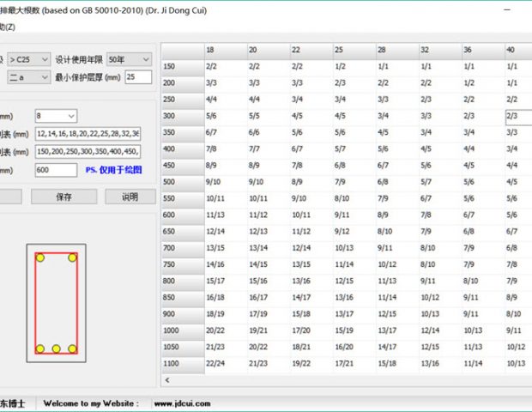The image size is (532, 412).
Task: Click the cell at row 1000, column 18
Action: point(225,330)
